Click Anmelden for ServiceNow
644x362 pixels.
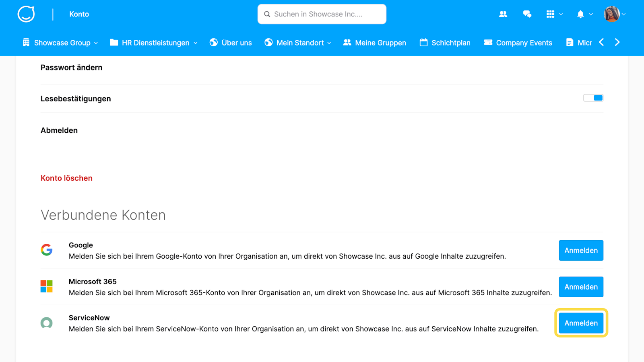pyautogui.click(x=581, y=323)
